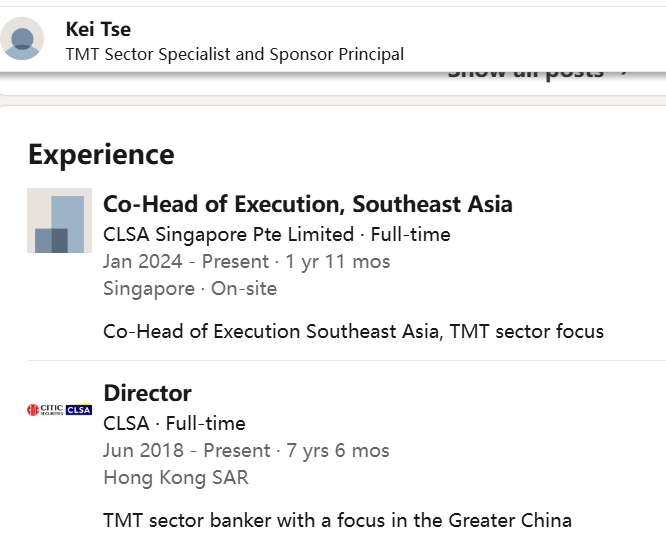Open the CLSA Singapore company logo
Image resolution: width=666 pixels, height=549 pixels.
point(59,220)
